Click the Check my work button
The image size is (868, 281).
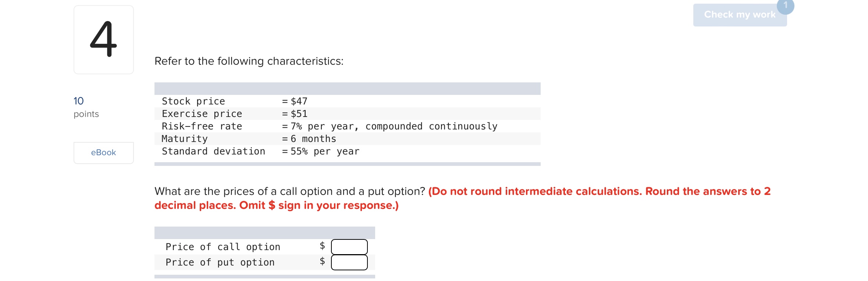tap(740, 15)
